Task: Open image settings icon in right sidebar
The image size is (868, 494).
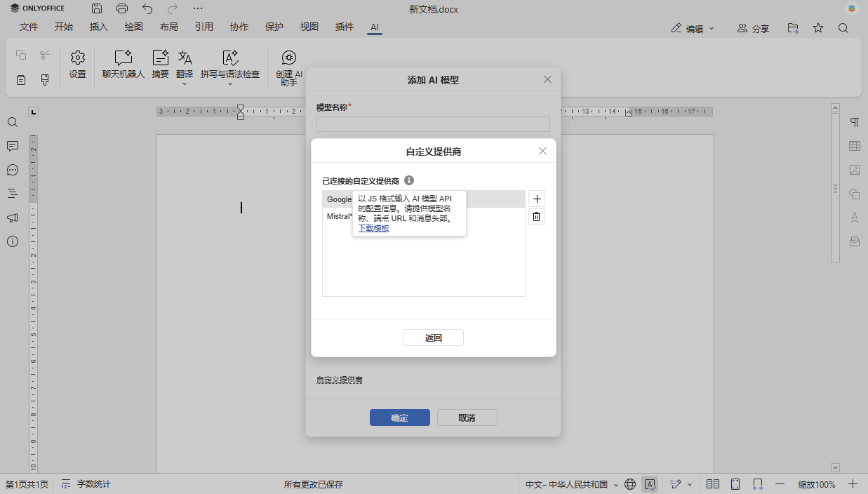Action: pos(855,170)
